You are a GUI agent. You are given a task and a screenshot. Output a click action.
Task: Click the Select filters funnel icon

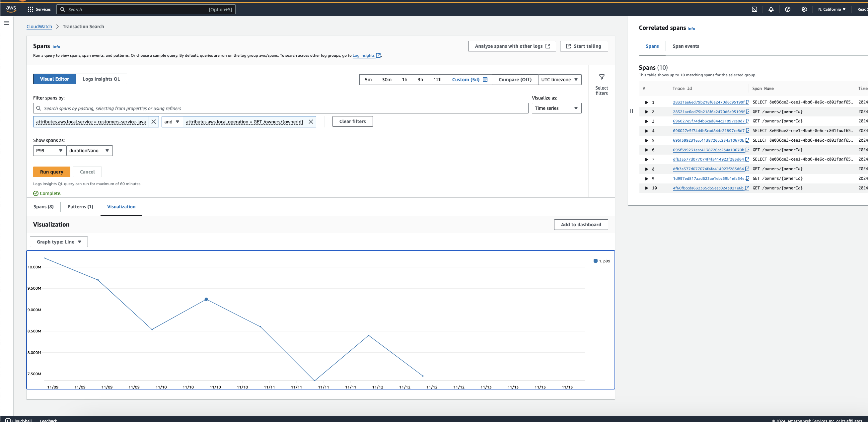point(602,77)
